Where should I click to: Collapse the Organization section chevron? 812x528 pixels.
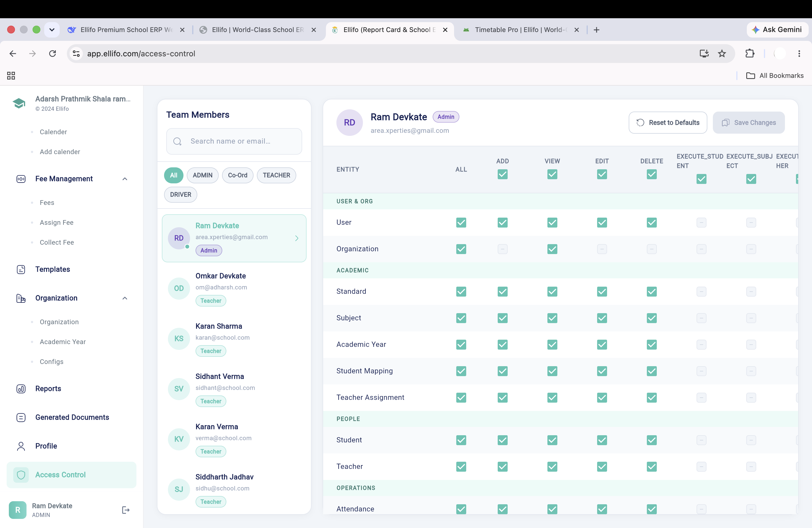(x=125, y=298)
